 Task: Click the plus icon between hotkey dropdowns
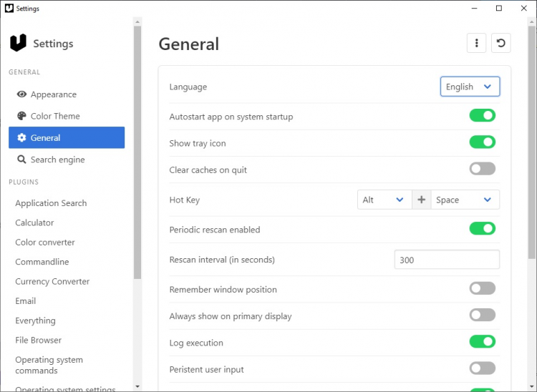pyautogui.click(x=421, y=200)
